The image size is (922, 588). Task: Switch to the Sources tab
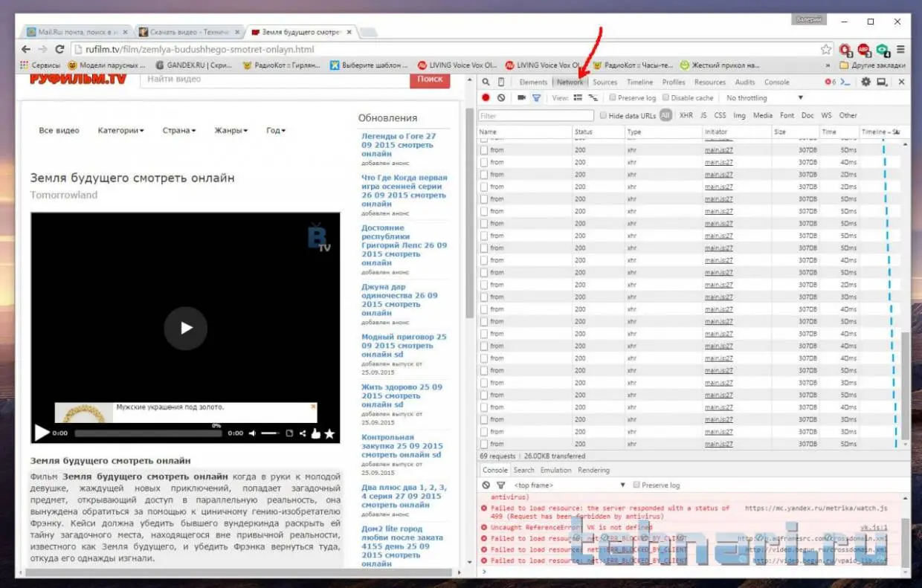click(x=605, y=83)
